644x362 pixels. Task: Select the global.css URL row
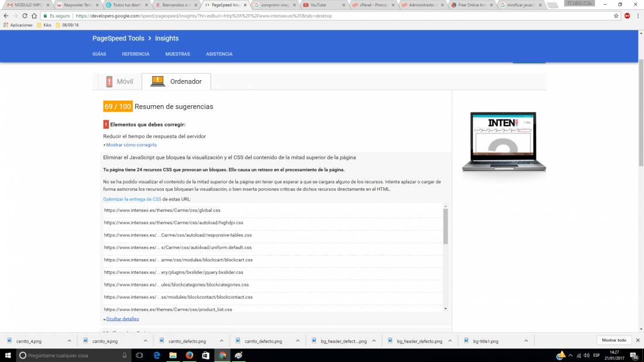273,210
